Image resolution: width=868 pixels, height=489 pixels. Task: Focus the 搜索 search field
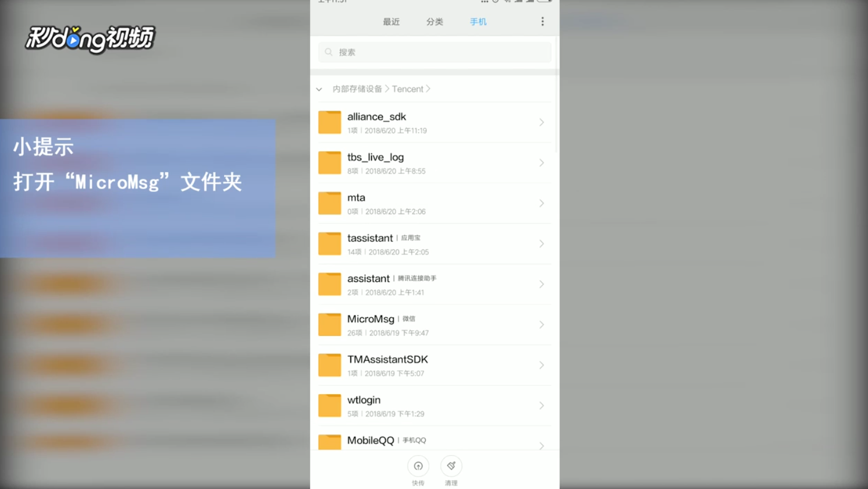[x=435, y=52]
